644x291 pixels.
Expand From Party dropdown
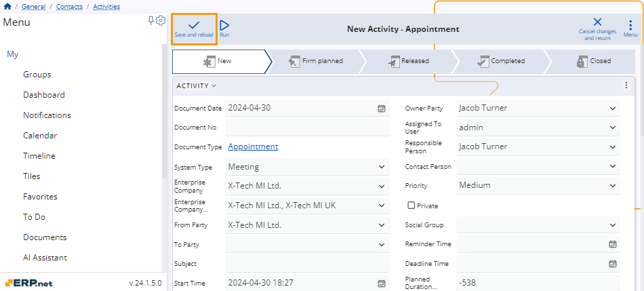click(382, 225)
